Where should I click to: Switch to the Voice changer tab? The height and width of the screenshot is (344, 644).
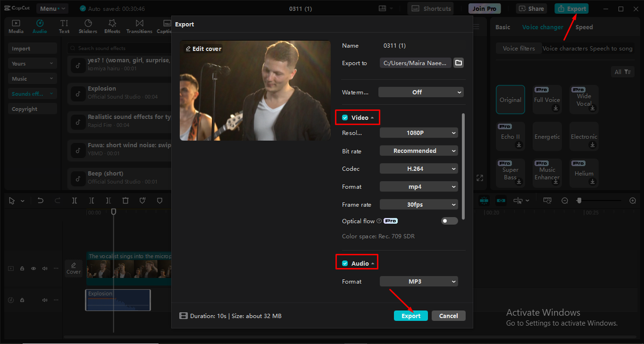click(542, 27)
